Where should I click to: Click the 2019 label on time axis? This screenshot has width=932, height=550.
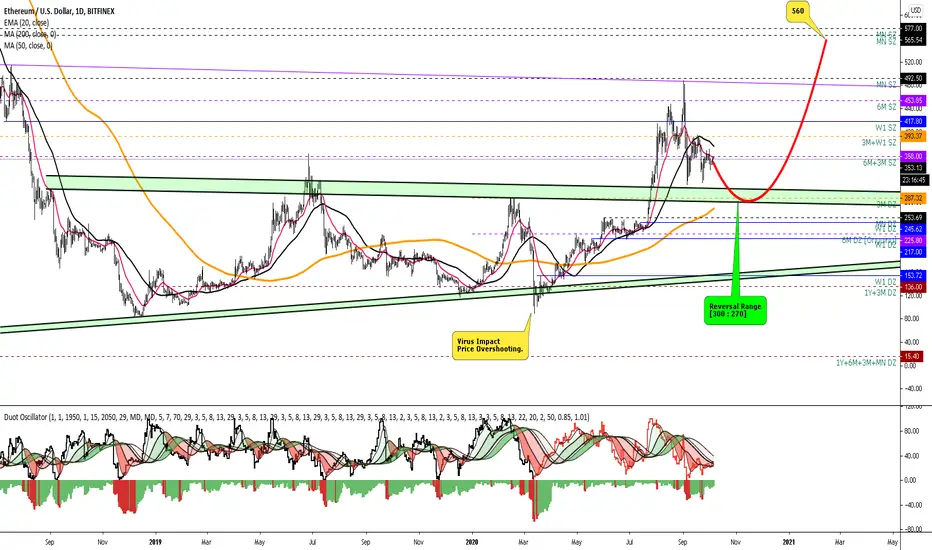point(155,542)
